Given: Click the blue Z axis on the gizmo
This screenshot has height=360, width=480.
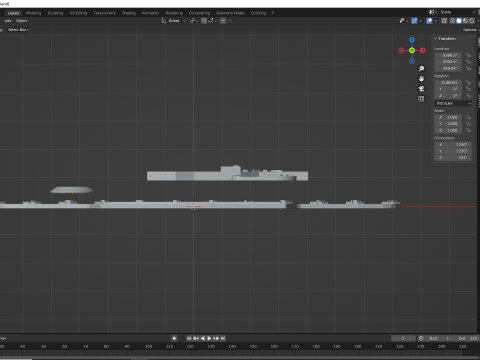Looking at the screenshot, I should coord(412,40).
